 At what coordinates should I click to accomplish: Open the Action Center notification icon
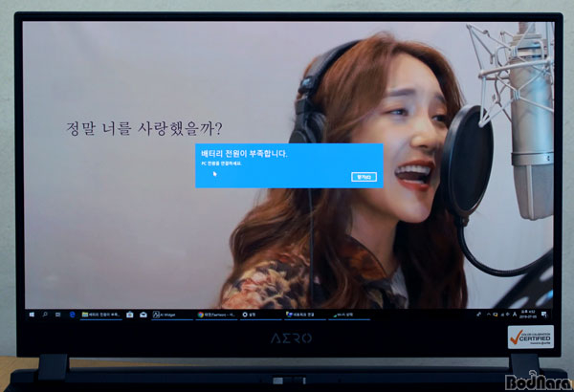click(x=544, y=315)
